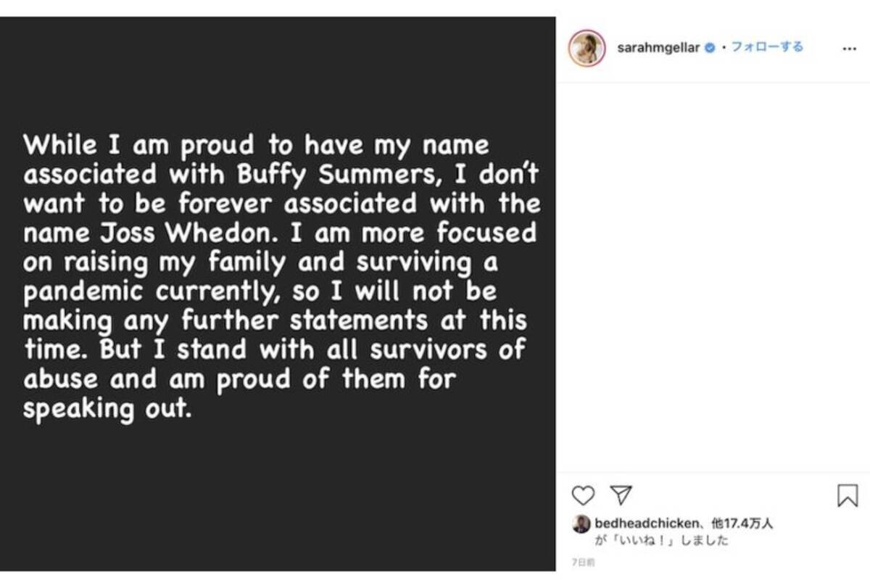Share the post via paper plane icon
Screen dimensions: 870x588
pyautogui.click(x=621, y=495)
